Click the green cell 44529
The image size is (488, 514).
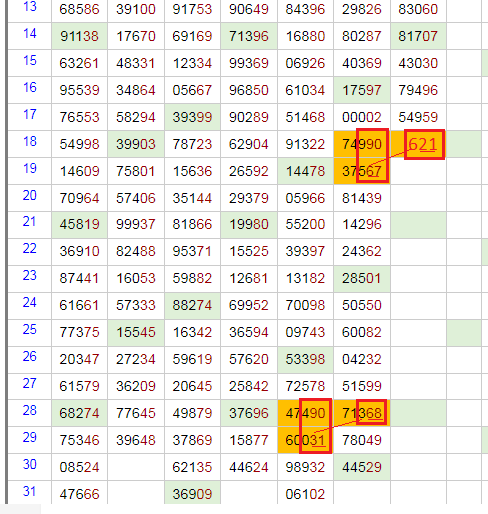pyautogui.click(x=362, y=467)
